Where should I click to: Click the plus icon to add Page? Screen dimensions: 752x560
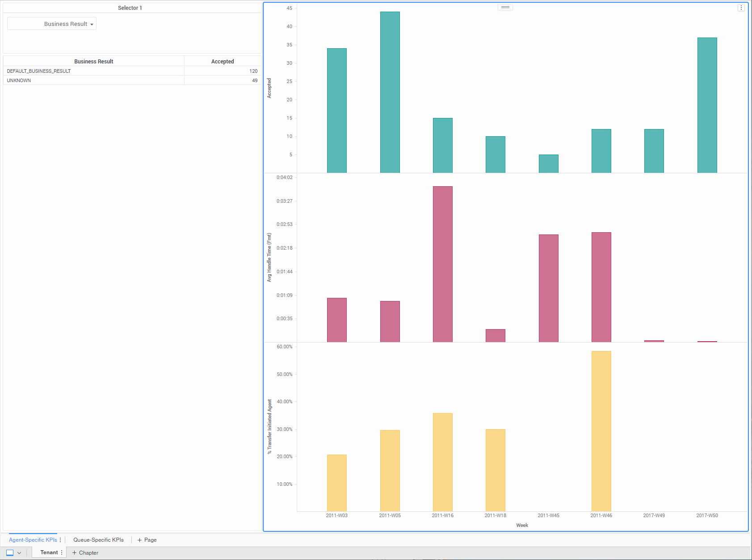click(x=139, y=540)
